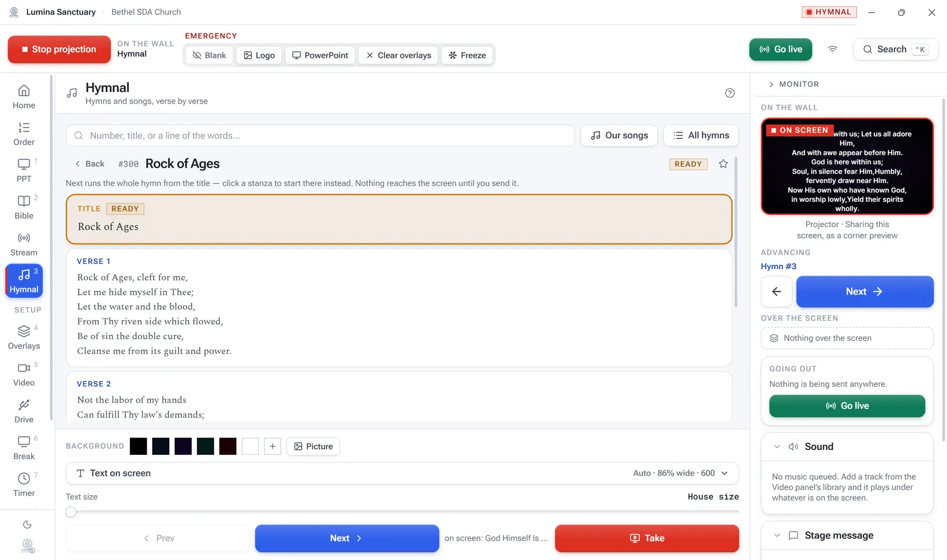Click Stop projection button
947x560 pixels.
click(x=59, y=49)
